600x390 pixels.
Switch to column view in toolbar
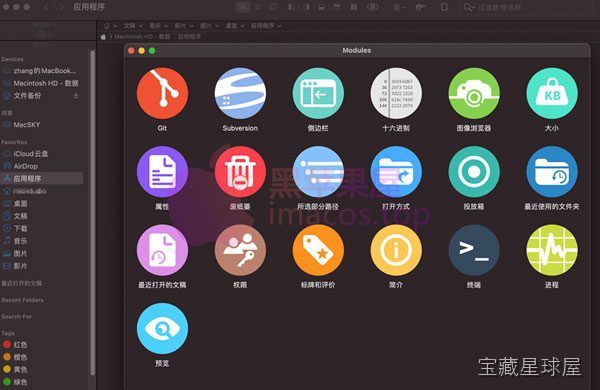272,7
